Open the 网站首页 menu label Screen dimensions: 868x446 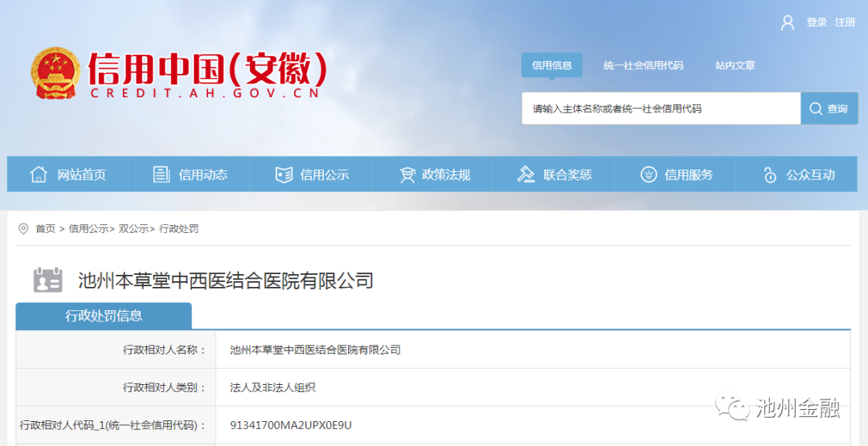(x=81, y=175)
